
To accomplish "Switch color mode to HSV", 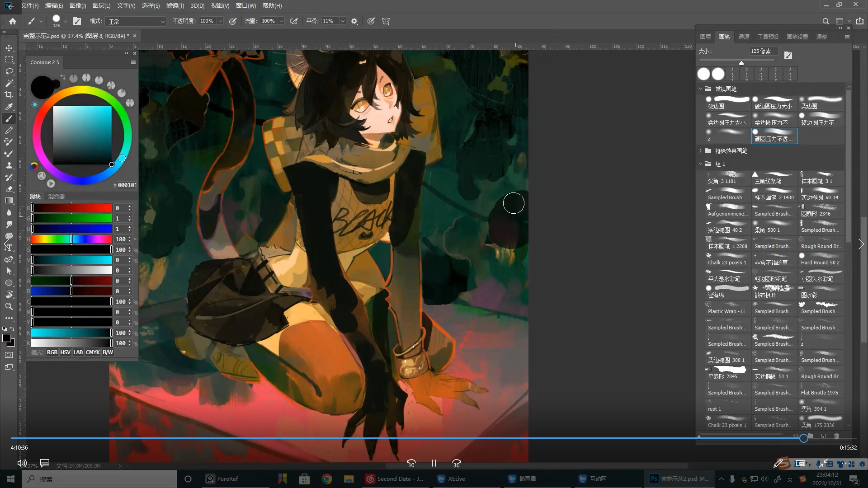I will 65,352.
